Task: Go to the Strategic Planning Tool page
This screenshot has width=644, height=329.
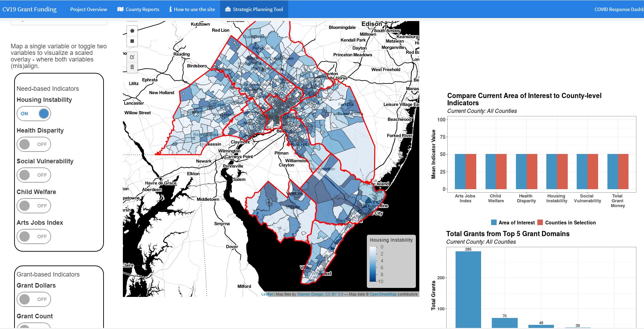Action: [258, 9]
